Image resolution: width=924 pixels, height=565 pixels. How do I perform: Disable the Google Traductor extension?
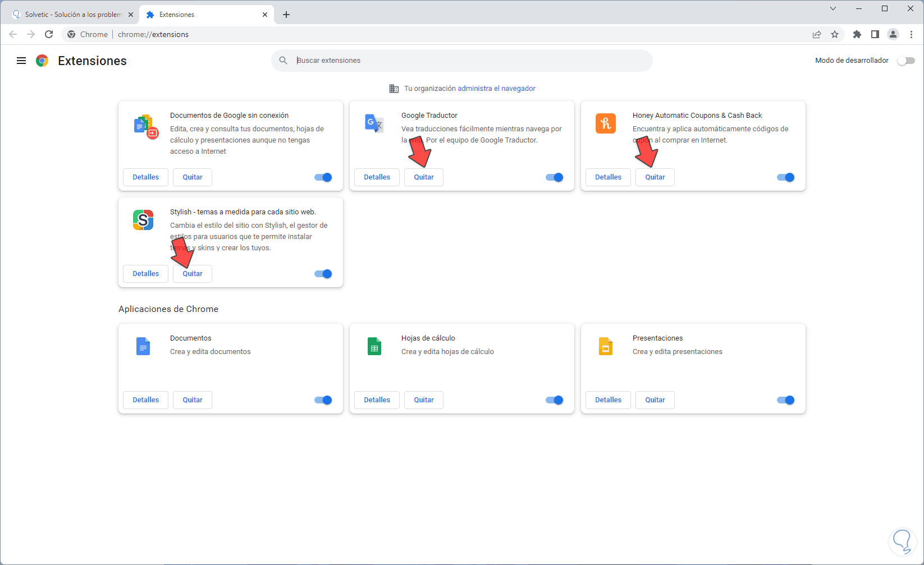tap(555, 177)
